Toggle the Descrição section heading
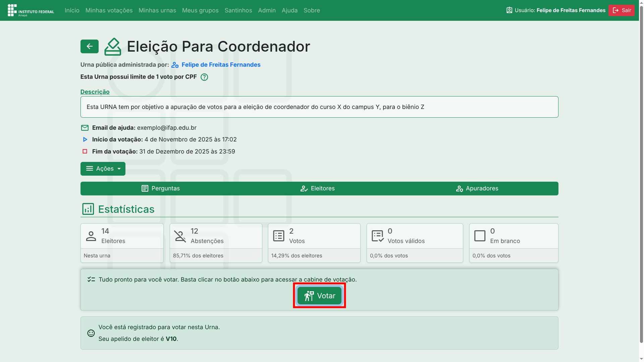 (x=95, y=92)
